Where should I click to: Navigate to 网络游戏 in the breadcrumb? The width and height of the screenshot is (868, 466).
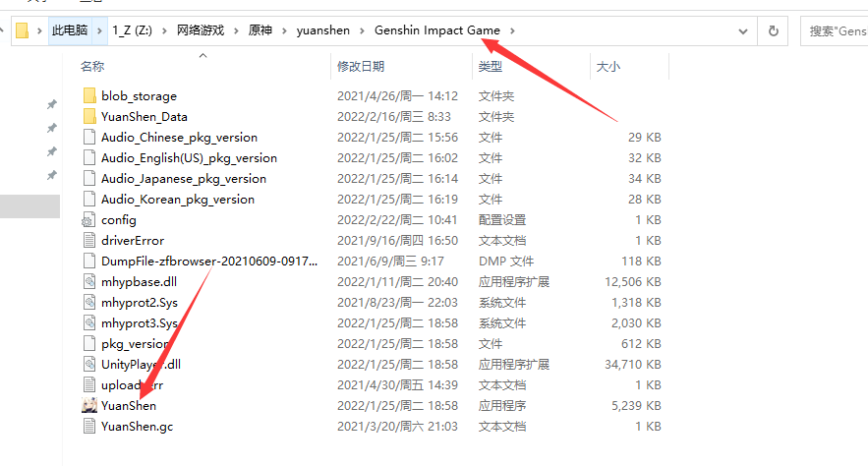pyautogui.click(x=202, y=30)
